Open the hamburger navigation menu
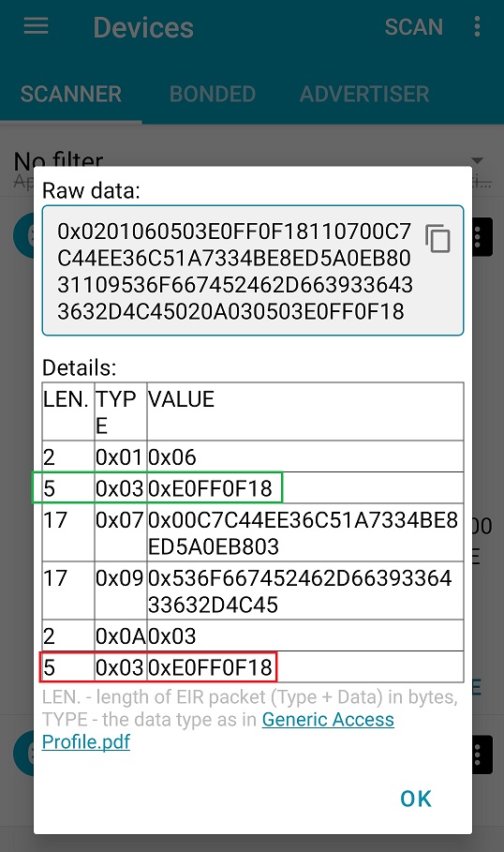The height and width of the screenshot is (852, 504). click(x=36, y=26)
